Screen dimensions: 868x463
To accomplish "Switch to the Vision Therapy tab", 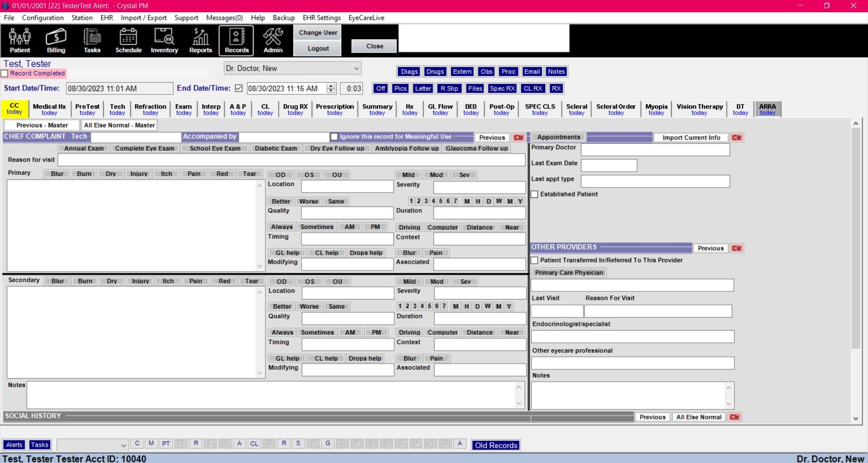I will tap(699, 109).
